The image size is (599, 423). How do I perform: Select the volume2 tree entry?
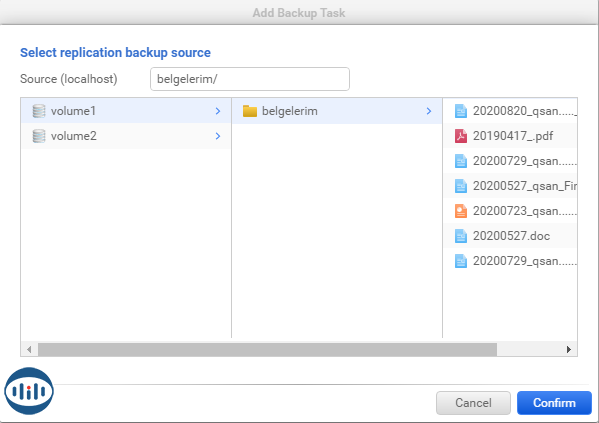click(x=126, y=136)
